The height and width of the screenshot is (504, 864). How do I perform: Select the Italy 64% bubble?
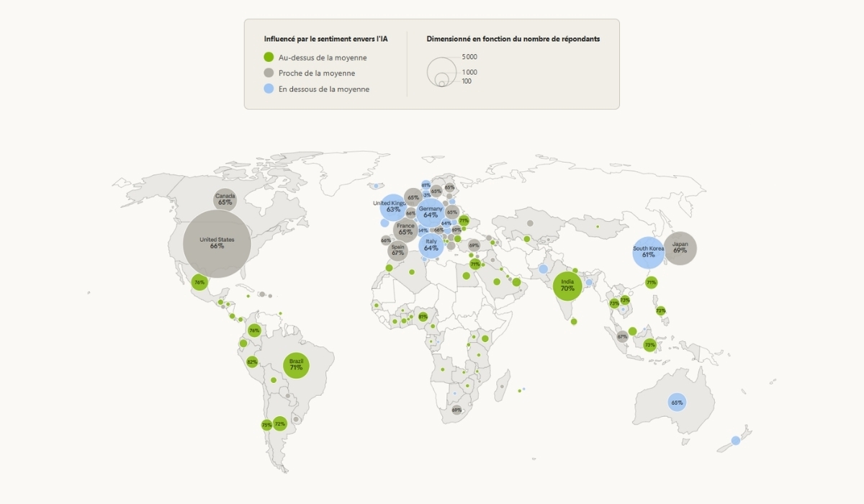pyautogui.click(x=431, y=246)
